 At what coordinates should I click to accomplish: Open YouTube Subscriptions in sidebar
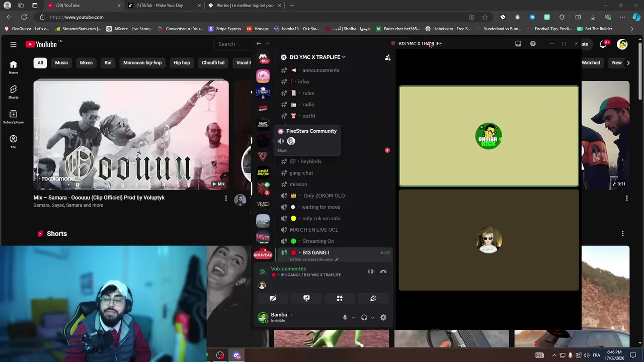14,117
